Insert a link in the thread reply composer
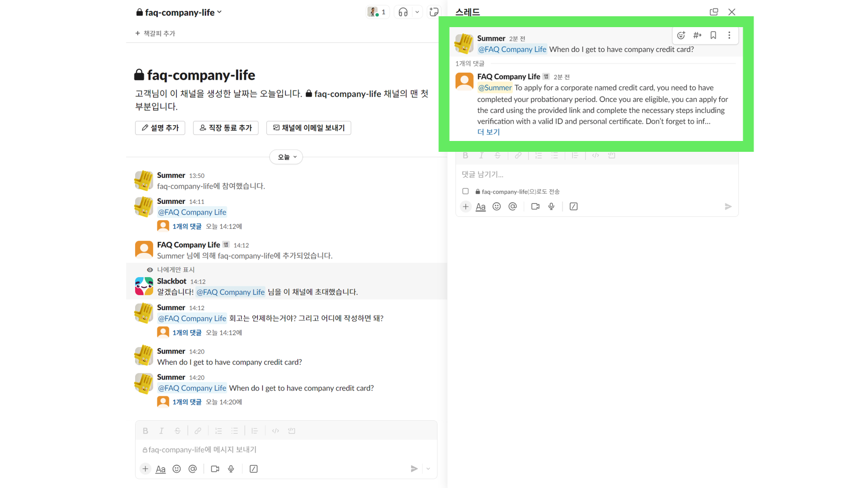Viewport: 868px width, 488px height. click(518, 156)
